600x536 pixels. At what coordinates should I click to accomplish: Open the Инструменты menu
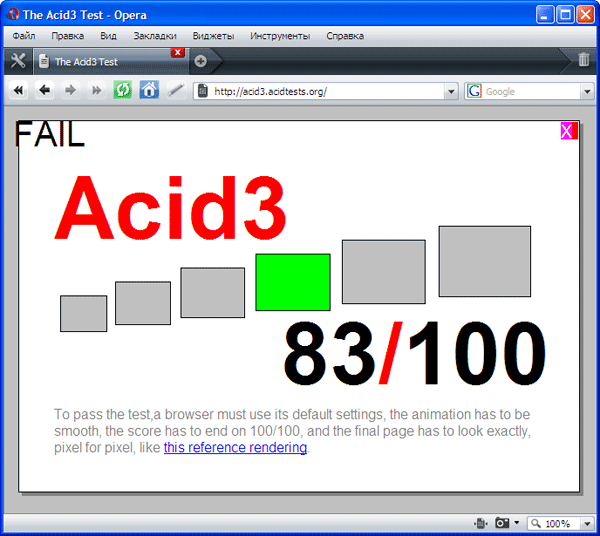[280, 36]
